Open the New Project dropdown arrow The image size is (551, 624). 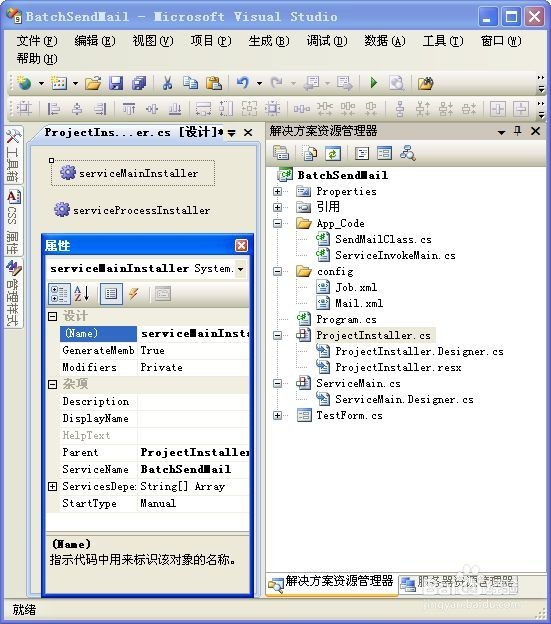pos(41,84)
